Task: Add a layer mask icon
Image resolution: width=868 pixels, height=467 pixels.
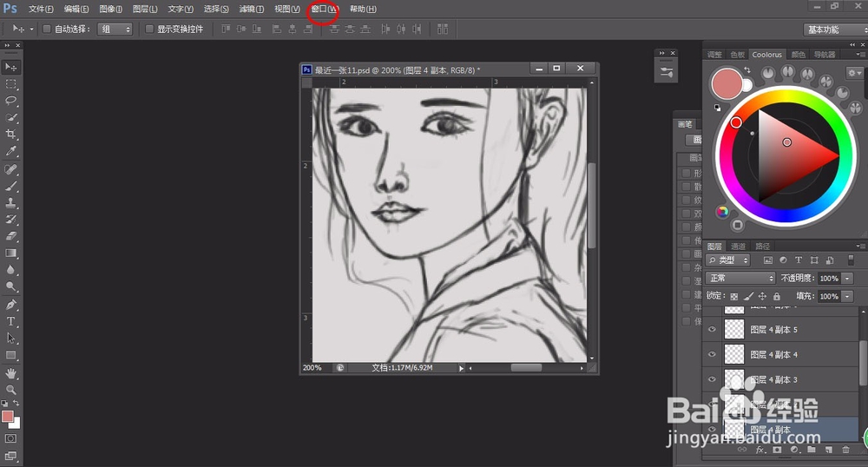Action: (777, 450)
